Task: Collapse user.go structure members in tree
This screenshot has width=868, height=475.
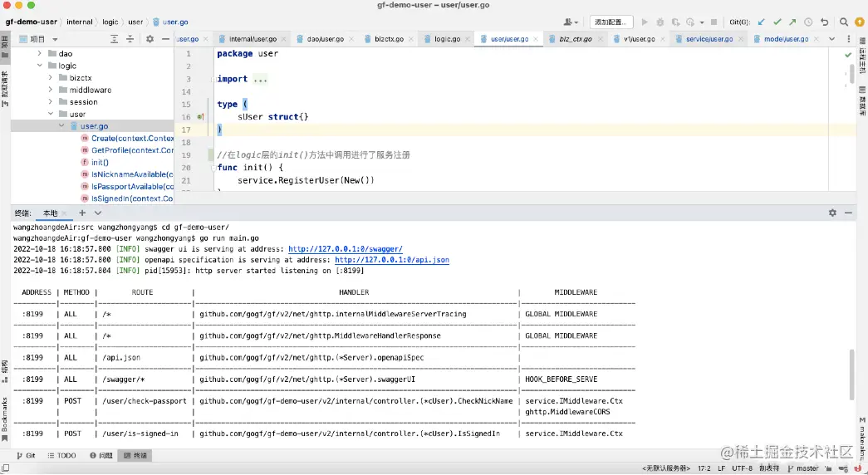Action: (x=61, y=126)
